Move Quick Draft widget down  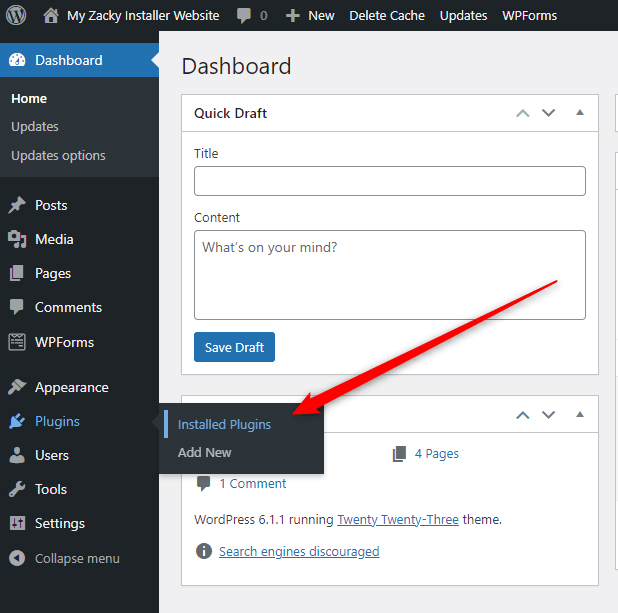click(x=548, y=113)
